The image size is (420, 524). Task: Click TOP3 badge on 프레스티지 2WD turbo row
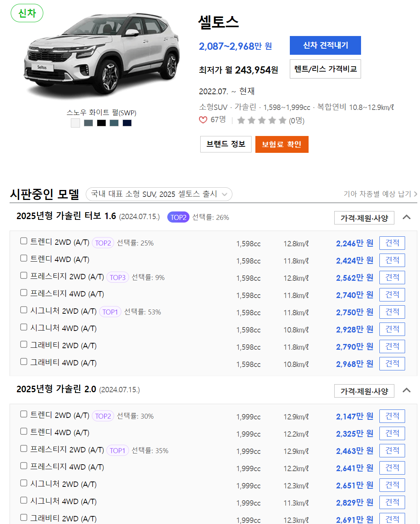[118, 277]
